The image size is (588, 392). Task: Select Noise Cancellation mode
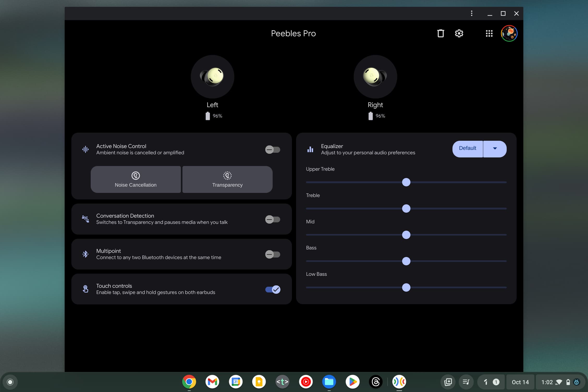pos(136,179)
